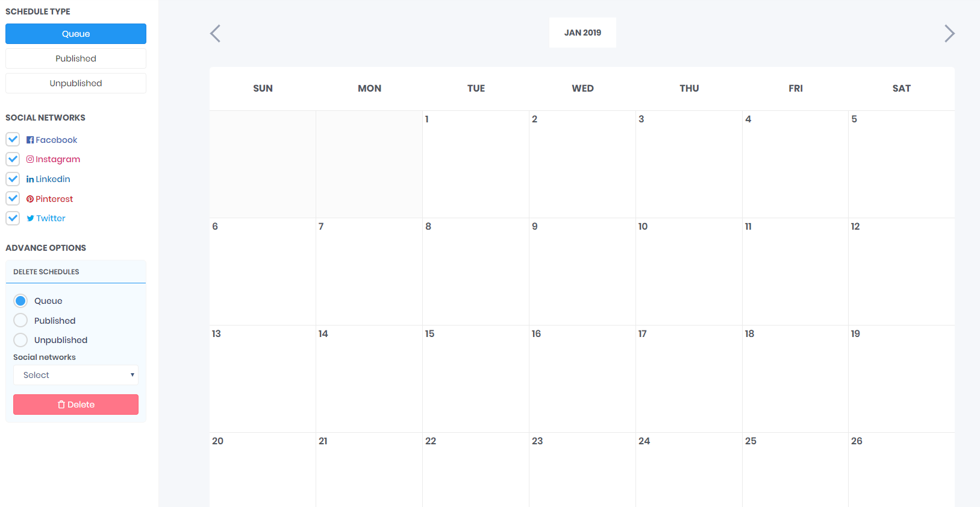Click the Twitter bird icon
Image resolution: width=980 pixels, height=507 pixels.
coord(30,218)
